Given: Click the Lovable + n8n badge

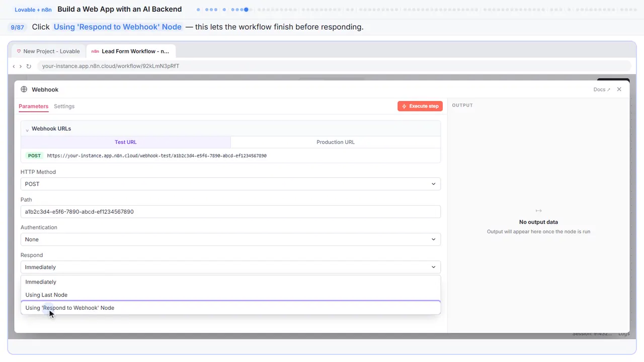Looking at the screenshot, I should point(33,10).
